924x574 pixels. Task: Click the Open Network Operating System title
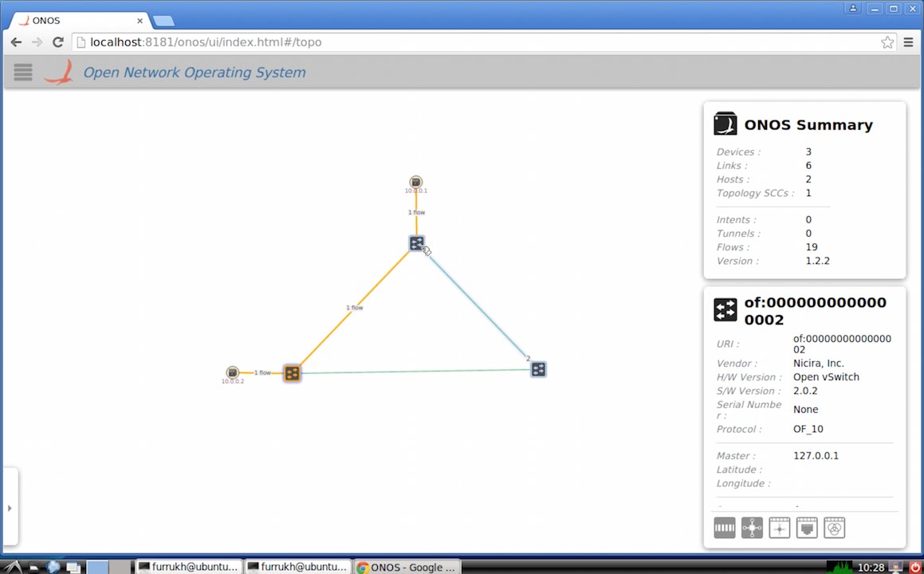point(195,73)
